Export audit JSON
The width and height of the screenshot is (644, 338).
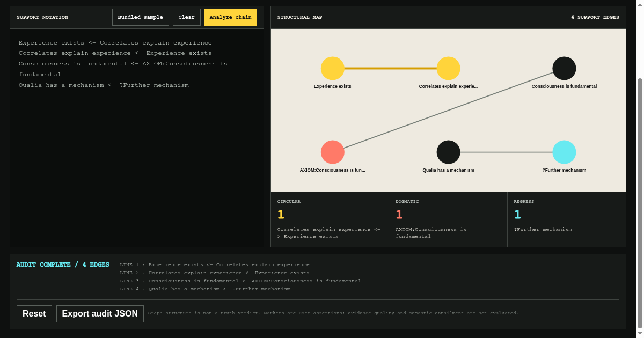(100, 314)
